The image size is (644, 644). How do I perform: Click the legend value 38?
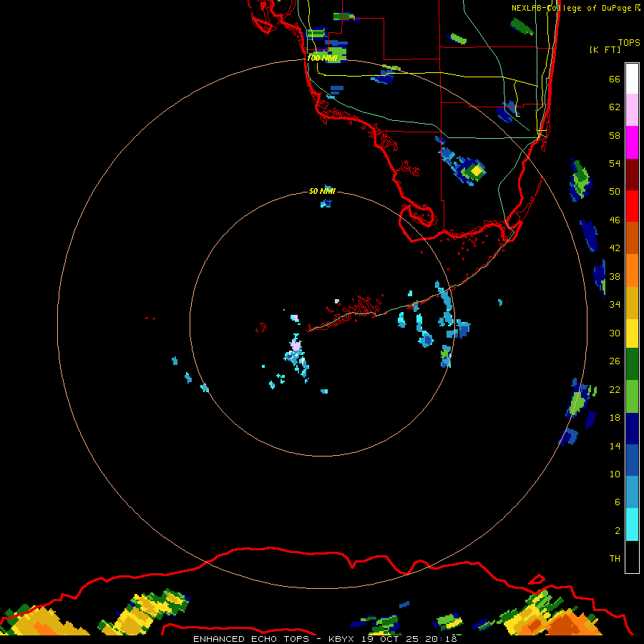click(615, 276)
